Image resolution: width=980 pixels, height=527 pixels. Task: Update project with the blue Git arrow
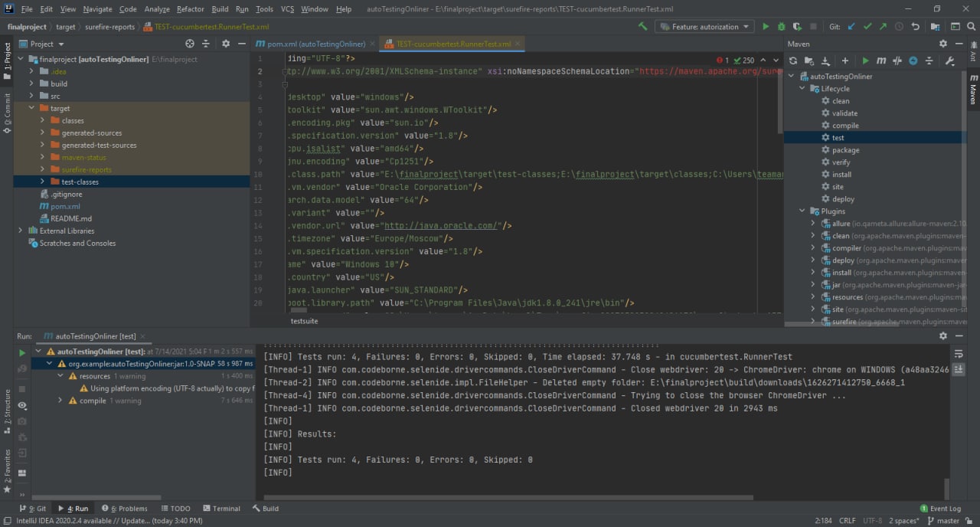click(851, 27)
